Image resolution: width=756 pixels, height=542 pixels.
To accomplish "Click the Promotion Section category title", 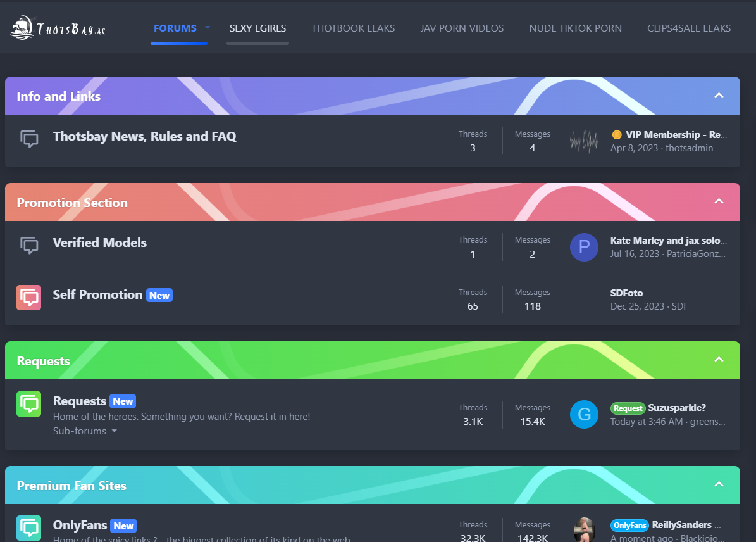I will pyautogui.click(x=72, y=203).
